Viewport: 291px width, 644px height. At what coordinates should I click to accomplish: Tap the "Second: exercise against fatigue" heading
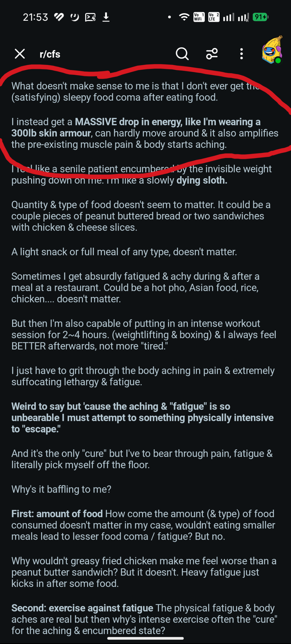(82, 608)
